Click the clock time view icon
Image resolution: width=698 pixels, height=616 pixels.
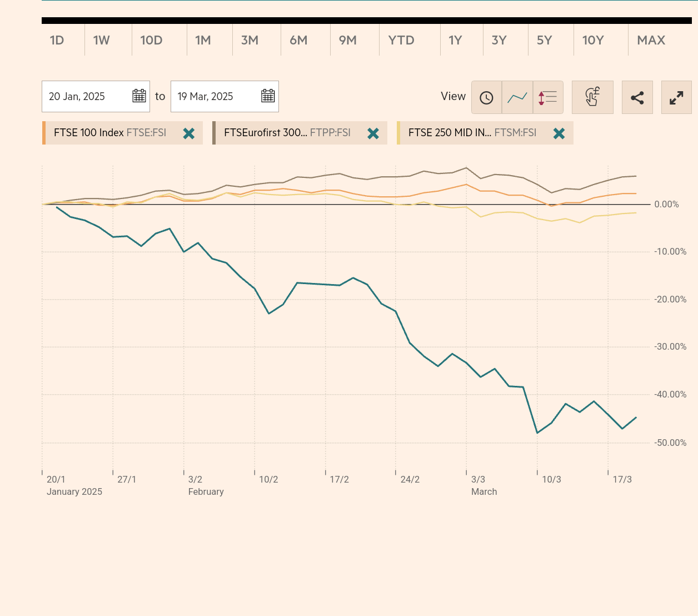tap(486, 97)
